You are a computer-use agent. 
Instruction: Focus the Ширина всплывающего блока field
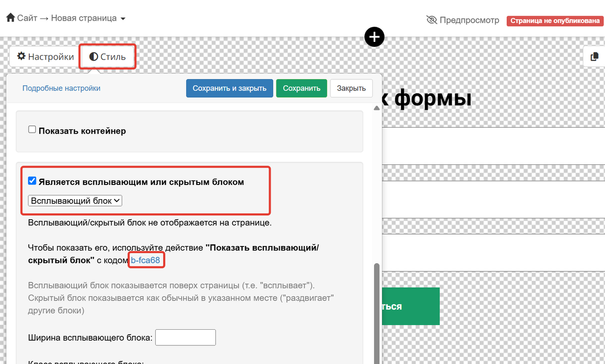point(186,337)
